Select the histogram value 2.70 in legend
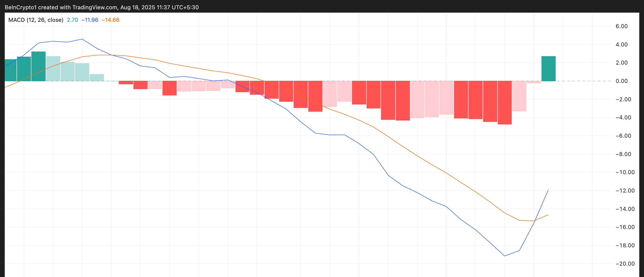This screenshot has width=644, height=277. 73,20
